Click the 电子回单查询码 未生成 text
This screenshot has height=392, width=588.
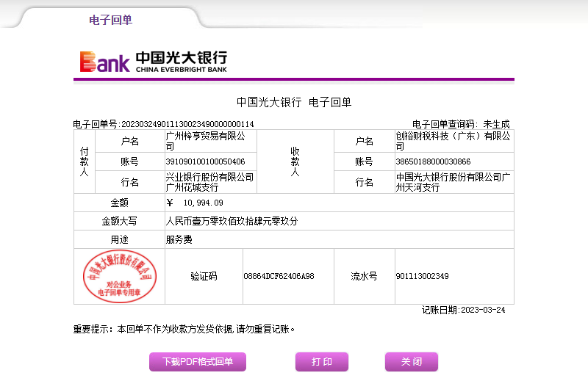click(461, 124)
